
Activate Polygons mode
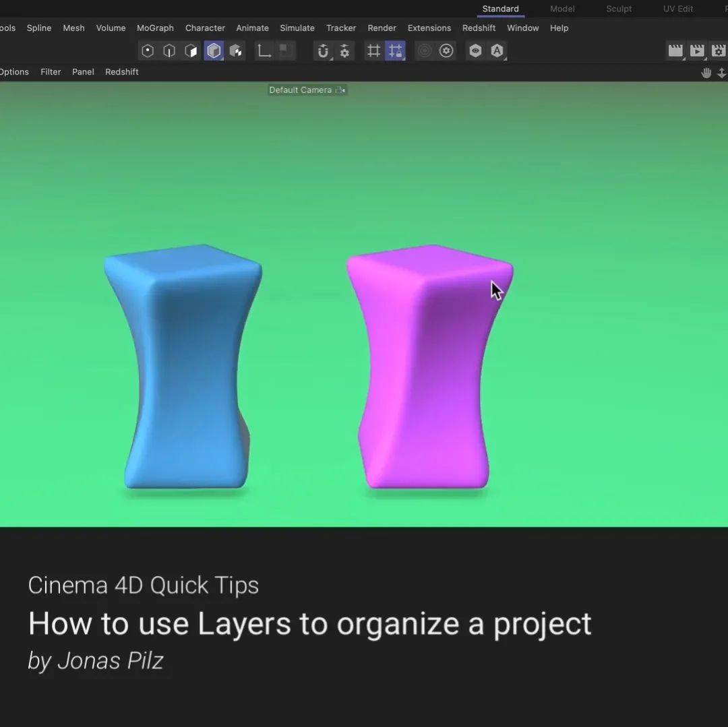[x=191, y=51]
